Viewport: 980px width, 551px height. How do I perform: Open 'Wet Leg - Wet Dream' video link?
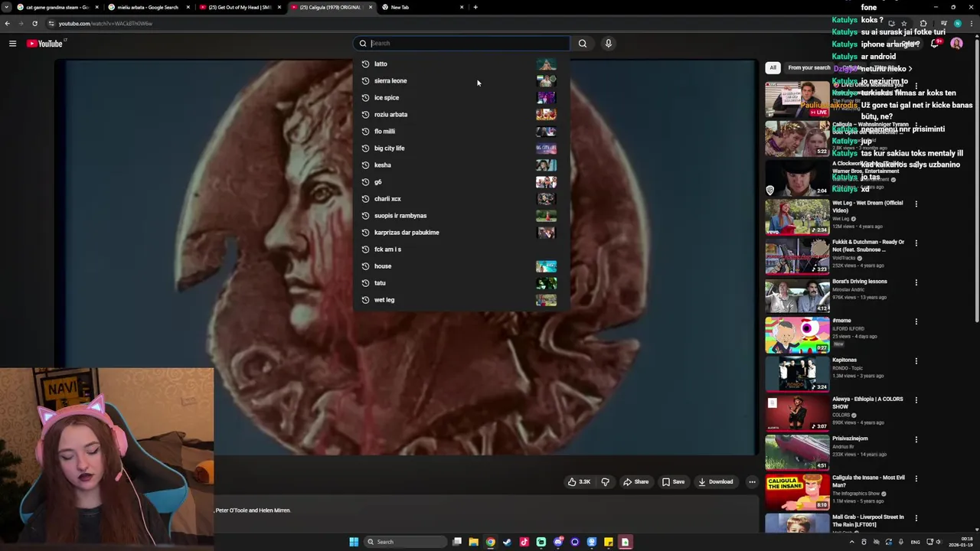pos(867,207)
